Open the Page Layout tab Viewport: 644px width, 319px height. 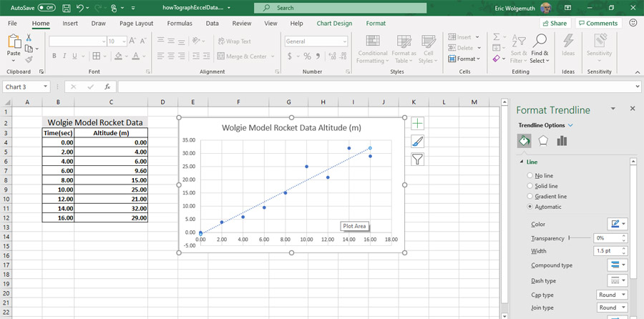[x=136, y=23]
